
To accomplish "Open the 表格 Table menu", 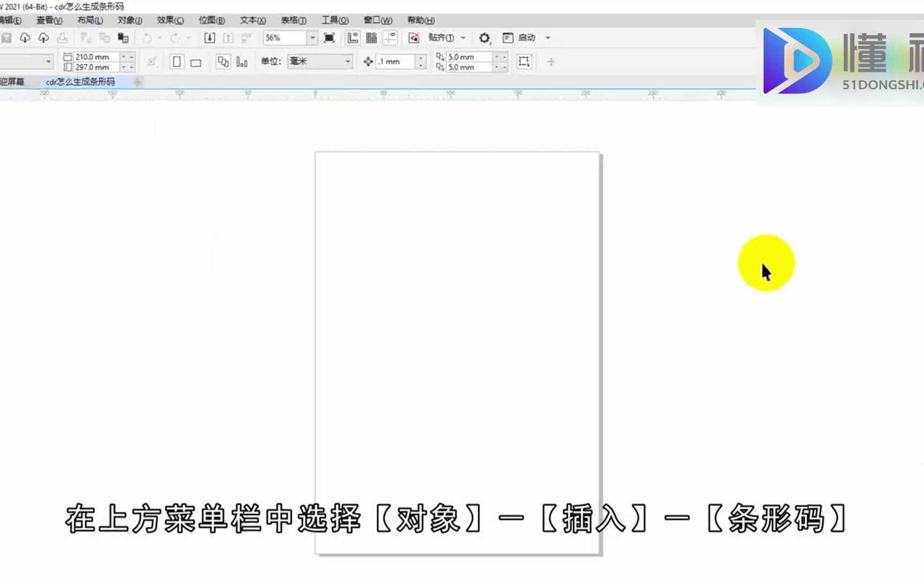I will click(294, 20).
